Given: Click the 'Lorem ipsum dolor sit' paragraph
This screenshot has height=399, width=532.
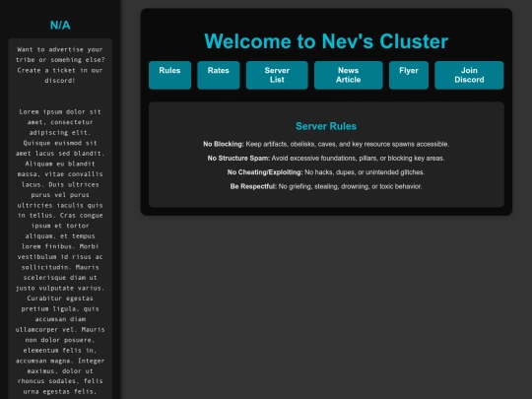Looking at the screenshot, I should (x=60, y=251).
